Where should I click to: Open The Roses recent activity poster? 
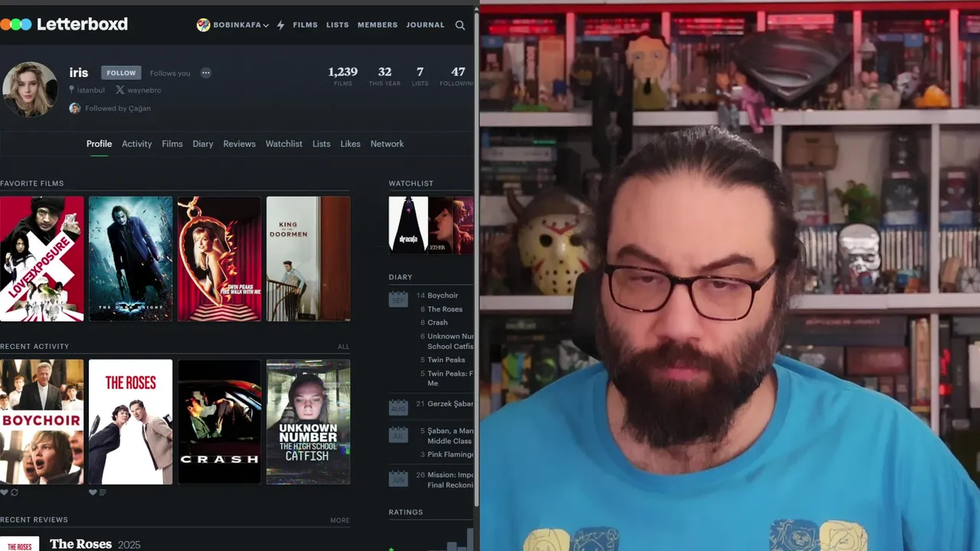pyautogui.click(x=131, y=422)
